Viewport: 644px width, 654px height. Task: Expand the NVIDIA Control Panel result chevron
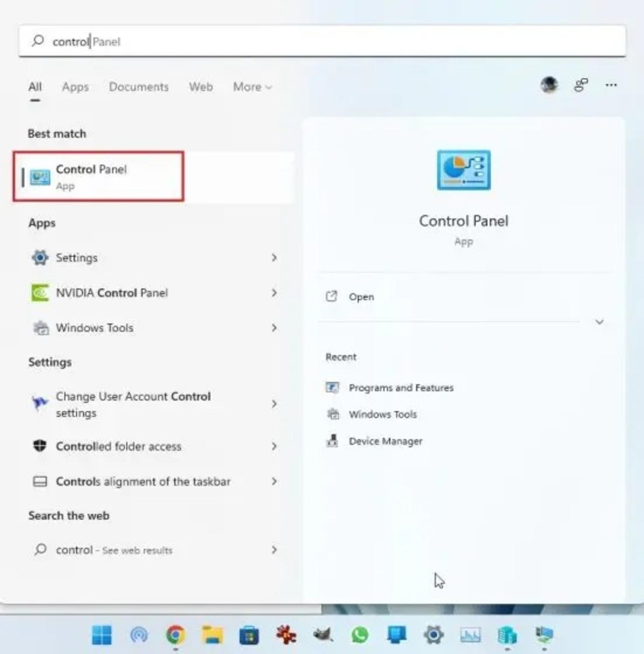click(274, 293)
